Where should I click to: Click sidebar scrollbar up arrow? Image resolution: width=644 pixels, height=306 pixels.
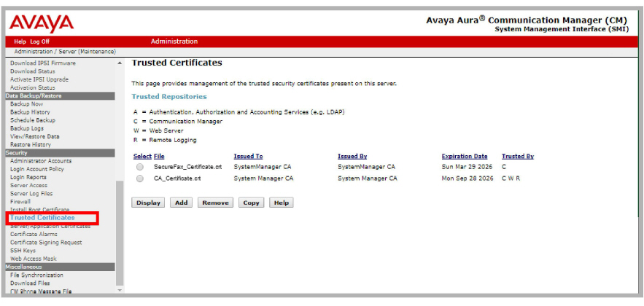pyautogui.click(x=120, y=63)
